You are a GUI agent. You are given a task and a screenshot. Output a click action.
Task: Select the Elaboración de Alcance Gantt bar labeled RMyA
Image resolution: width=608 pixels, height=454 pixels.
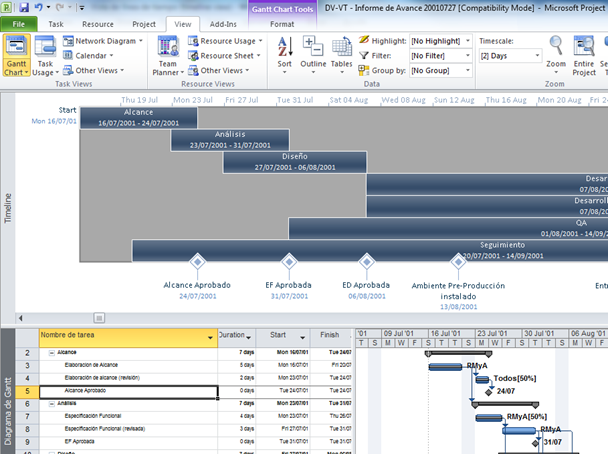pyautogui.click(x=445, y=366)
